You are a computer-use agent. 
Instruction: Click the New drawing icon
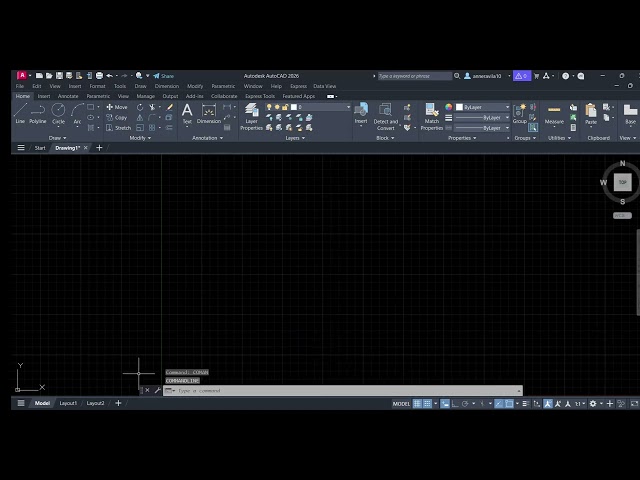point(39,76)
